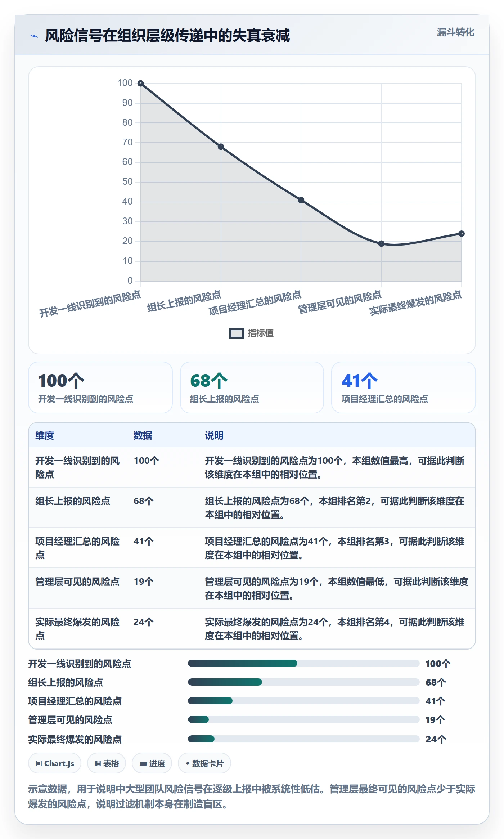Click the chart data point at value 24

(461, 234)
